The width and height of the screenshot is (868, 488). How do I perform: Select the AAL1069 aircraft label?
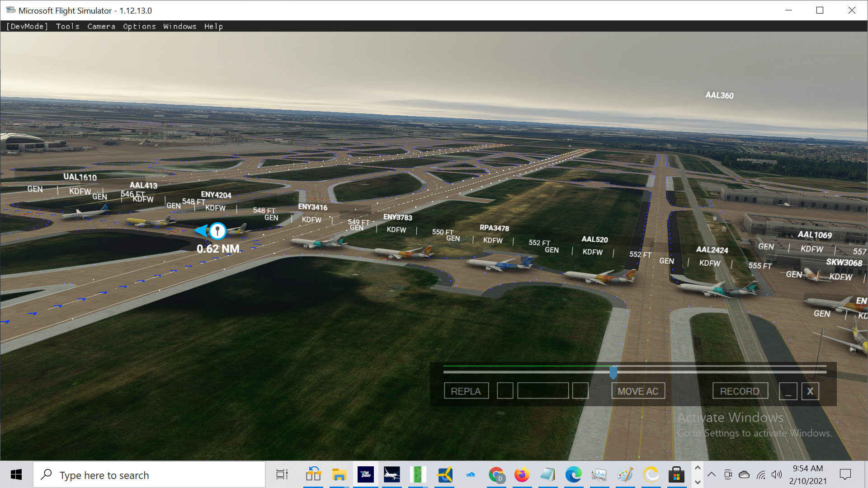[x=815, y=235]
